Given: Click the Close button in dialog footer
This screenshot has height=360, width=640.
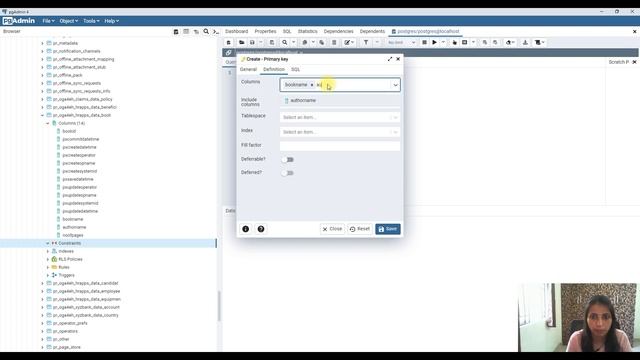Looking at the screenshot, I should tap(332, 229).
